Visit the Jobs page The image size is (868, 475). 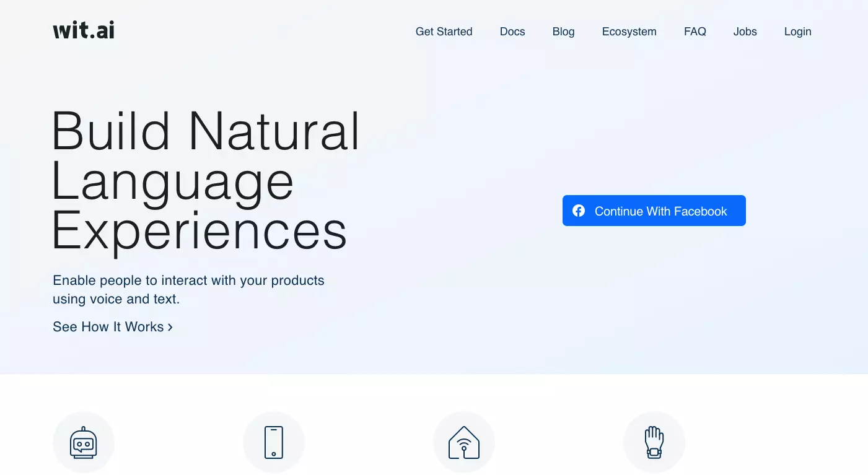[745, 32]
